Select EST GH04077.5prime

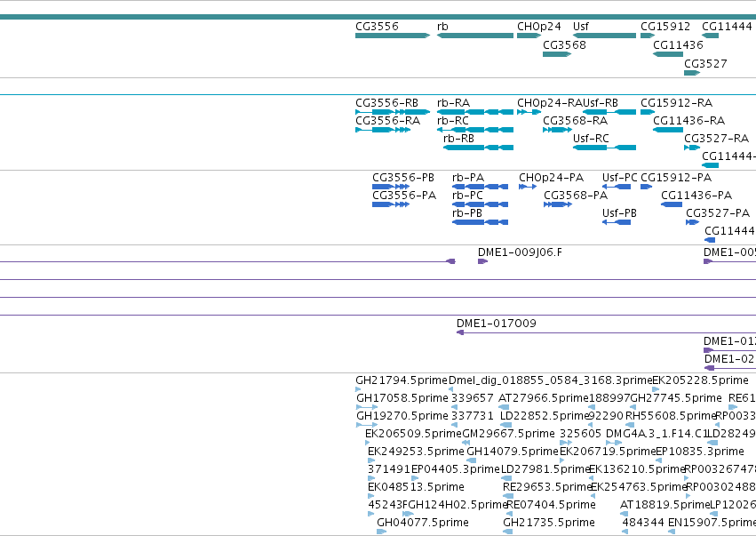pos(381,532)
